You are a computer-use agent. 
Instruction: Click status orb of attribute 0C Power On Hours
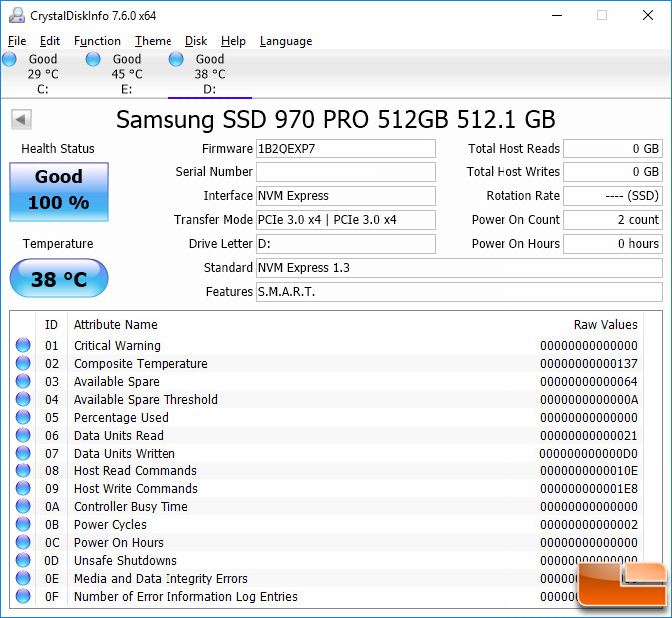[x=23, y=543]
